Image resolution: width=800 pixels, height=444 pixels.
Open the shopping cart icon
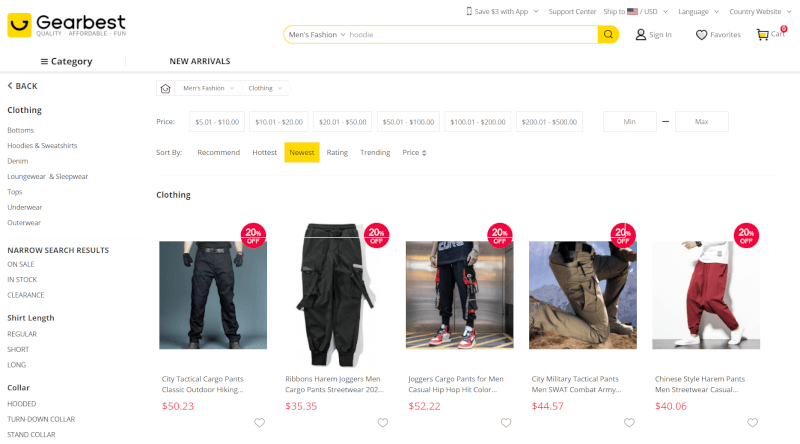pyautogui.click(x=762, y=35)
